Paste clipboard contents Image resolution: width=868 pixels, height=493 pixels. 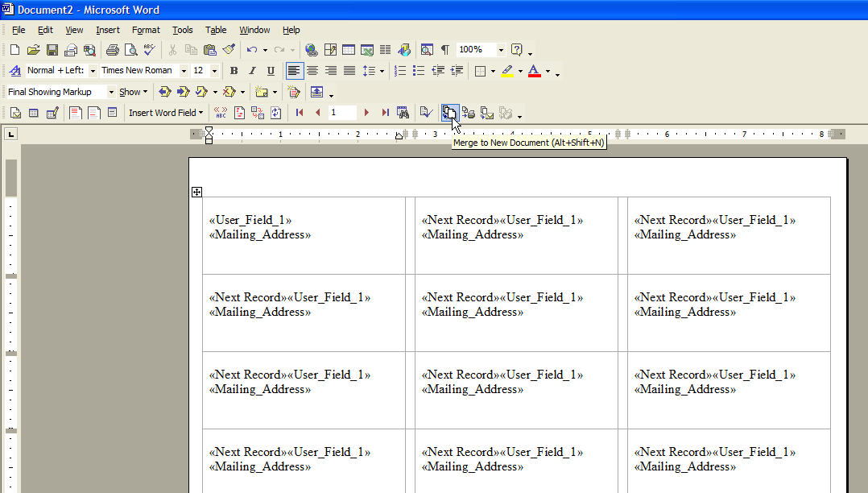click(210, 50)
